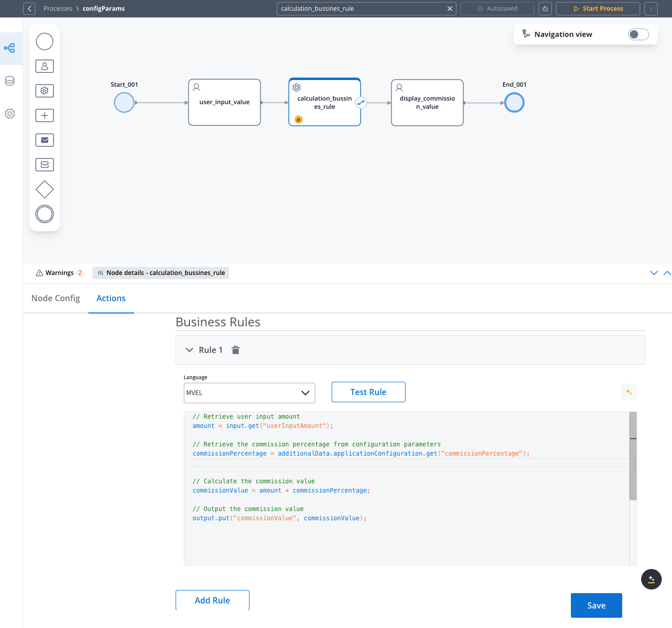Open the process diagram sidebar icon
Image resolution: width=672 pixels, height=628 pixels.
10,48
